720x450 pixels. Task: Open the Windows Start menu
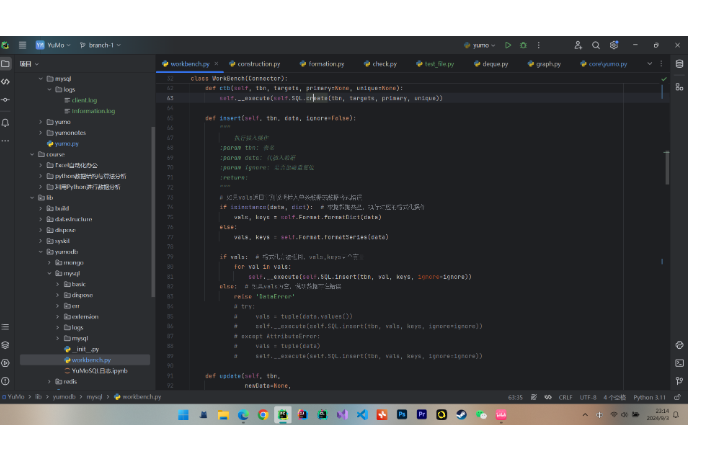pyautogui.click(x=183, y=415)
